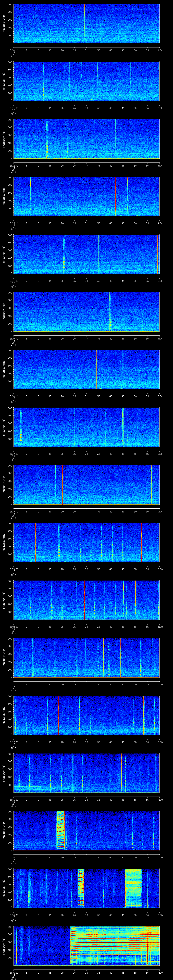Click red line near 53 s in 3:09:00 panel
The width and height of the screenshot is (173, 980).
141,542
